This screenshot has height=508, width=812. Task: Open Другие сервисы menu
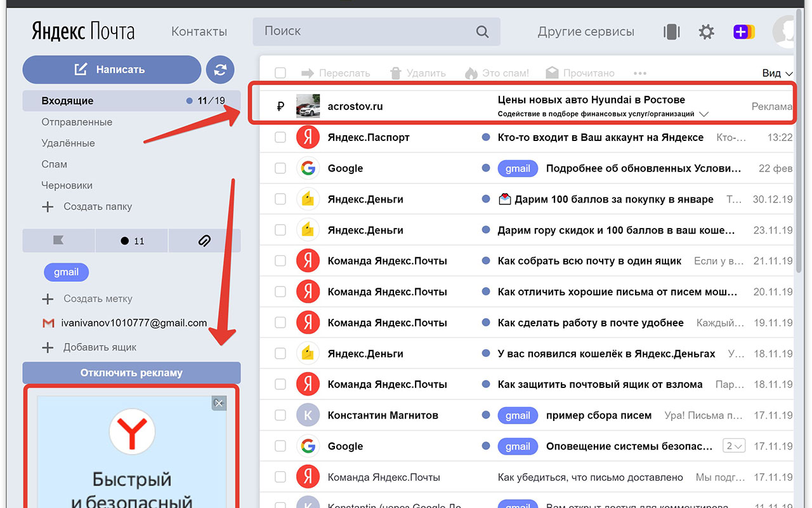tap(586, 32)
